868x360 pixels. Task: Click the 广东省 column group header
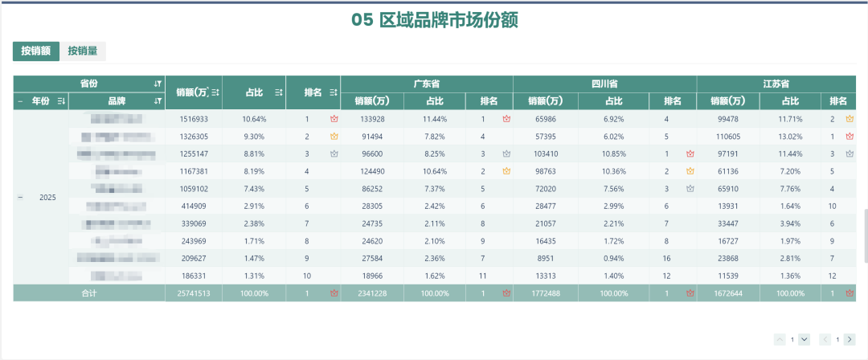(x=427, y=84)
